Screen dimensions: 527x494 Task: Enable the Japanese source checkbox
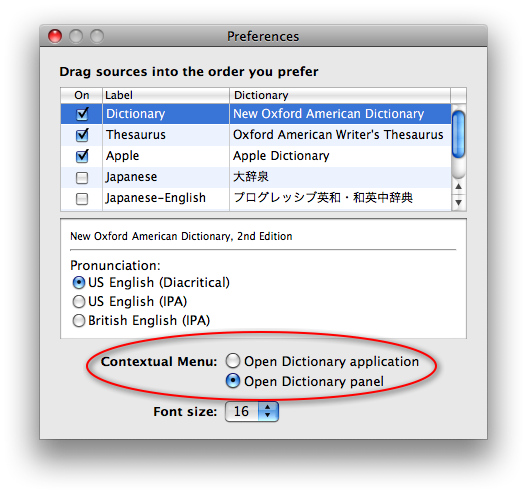click(x=82, y=177)
